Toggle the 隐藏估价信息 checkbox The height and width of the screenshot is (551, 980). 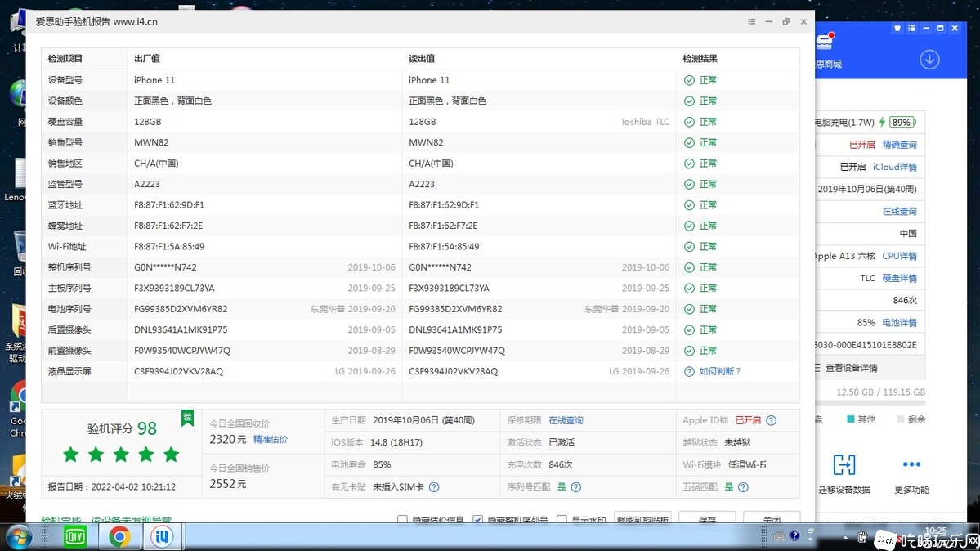coord(402,519)
